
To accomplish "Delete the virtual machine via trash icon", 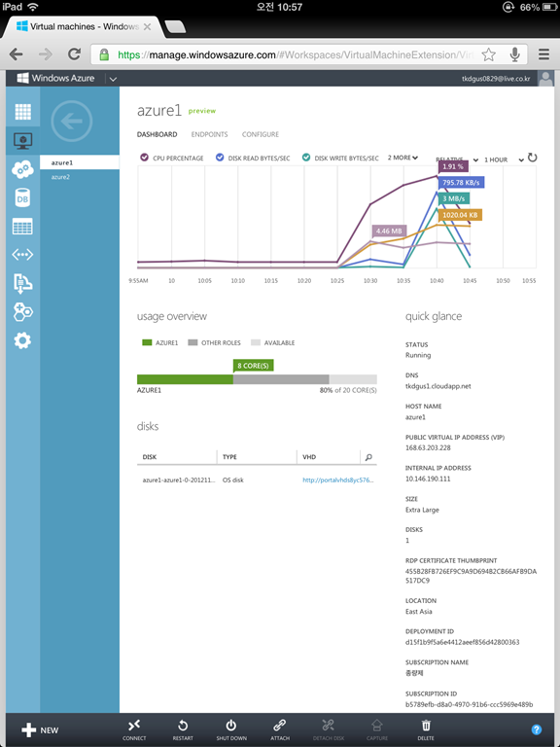I will 426,729.
